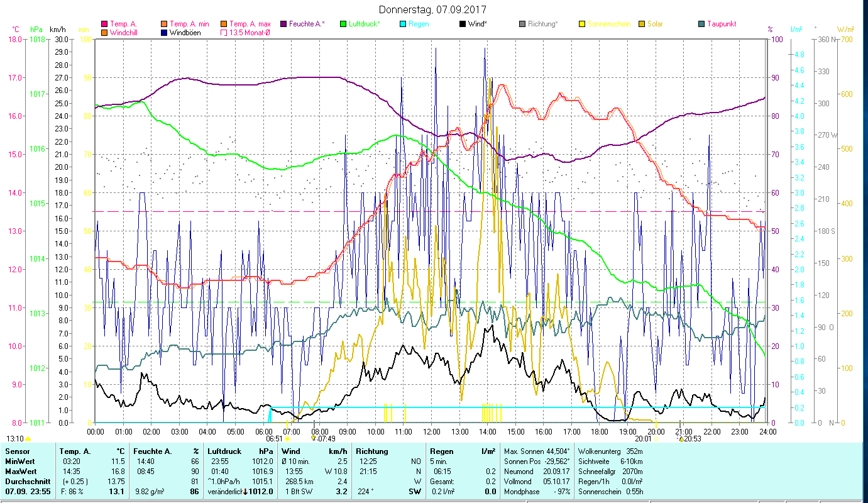Click the dark blue Windböen legend swatch
Screen dimensions: 868x503
tap(164, 32)
